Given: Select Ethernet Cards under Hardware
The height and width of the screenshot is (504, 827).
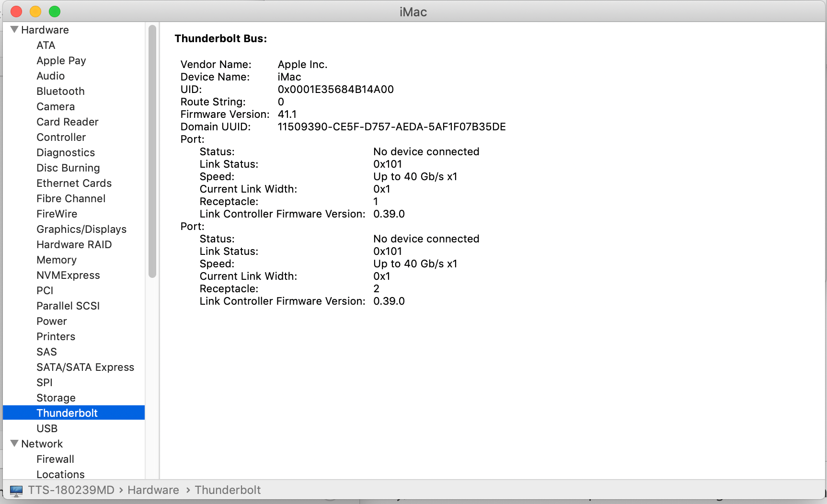Looking at the screenshot, I should click(x=74, y=183).
